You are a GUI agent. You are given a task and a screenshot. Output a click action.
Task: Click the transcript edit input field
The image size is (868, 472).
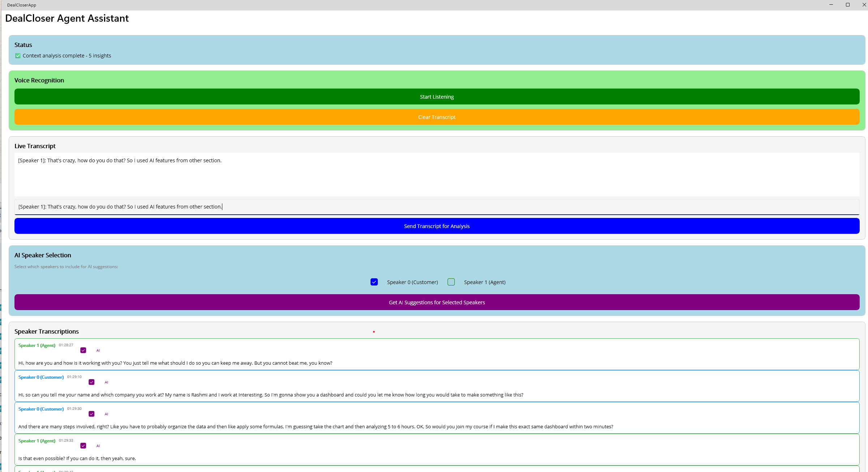[x=437, y=207]
